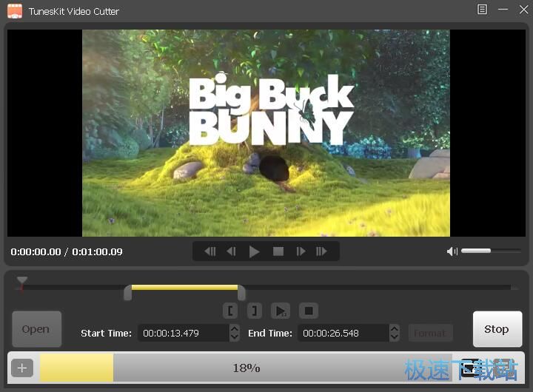This screenshot has width=533, height=392.
Task: Step forward one frame
Action: [x=301, y=251]
